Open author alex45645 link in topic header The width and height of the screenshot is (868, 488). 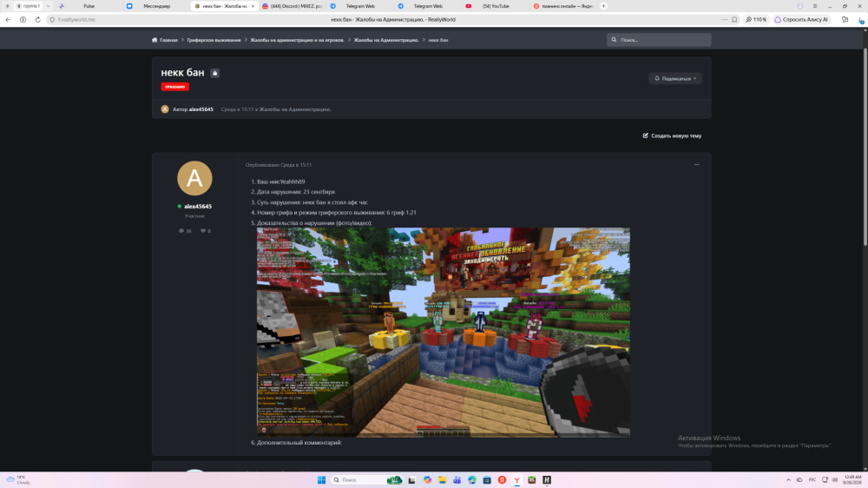(201, 109)
